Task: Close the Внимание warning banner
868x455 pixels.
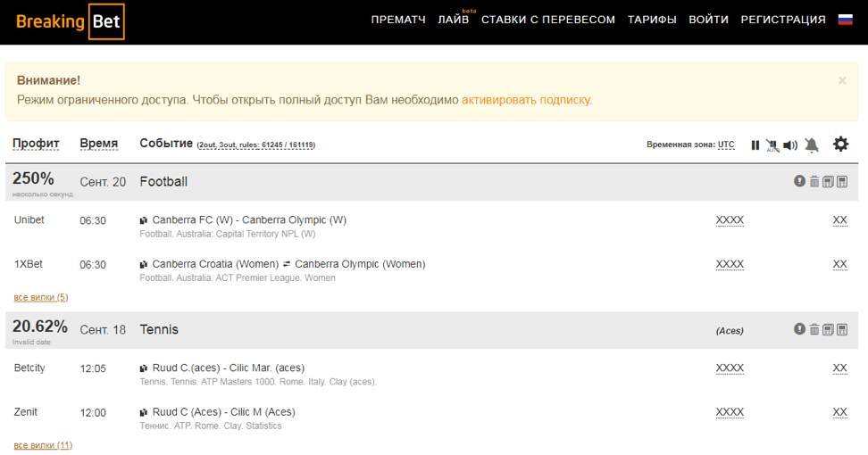Action: point(842,80)
